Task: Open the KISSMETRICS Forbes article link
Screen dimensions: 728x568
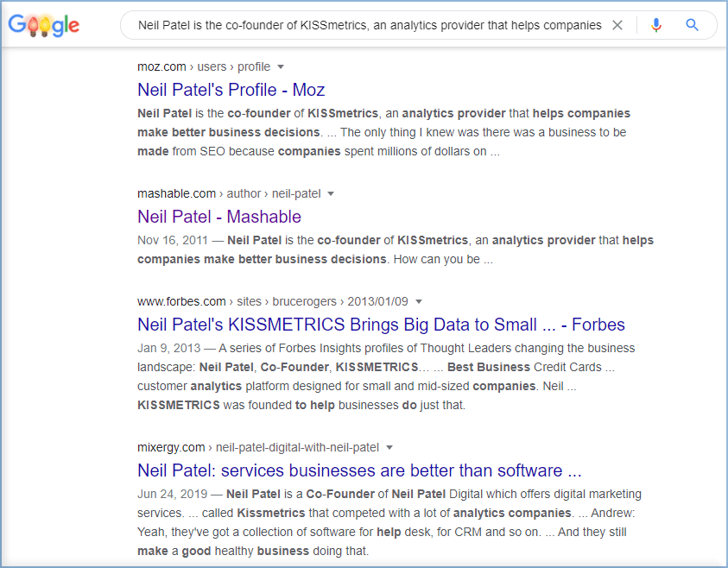Action: point(381,325)
